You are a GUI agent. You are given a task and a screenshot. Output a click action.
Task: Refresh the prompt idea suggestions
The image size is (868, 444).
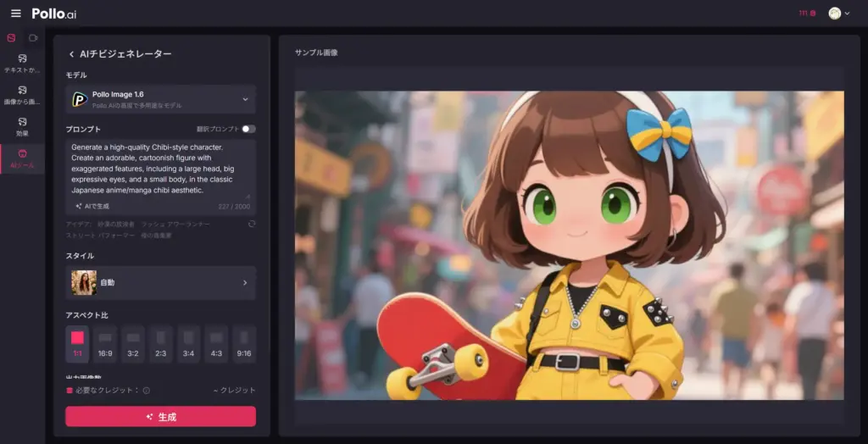252,224
